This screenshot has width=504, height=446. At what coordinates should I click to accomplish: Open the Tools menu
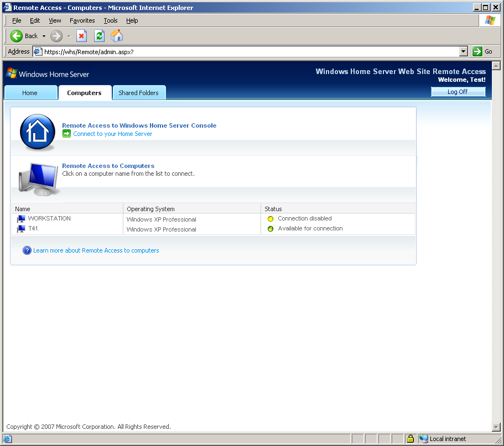click(111, 20)
